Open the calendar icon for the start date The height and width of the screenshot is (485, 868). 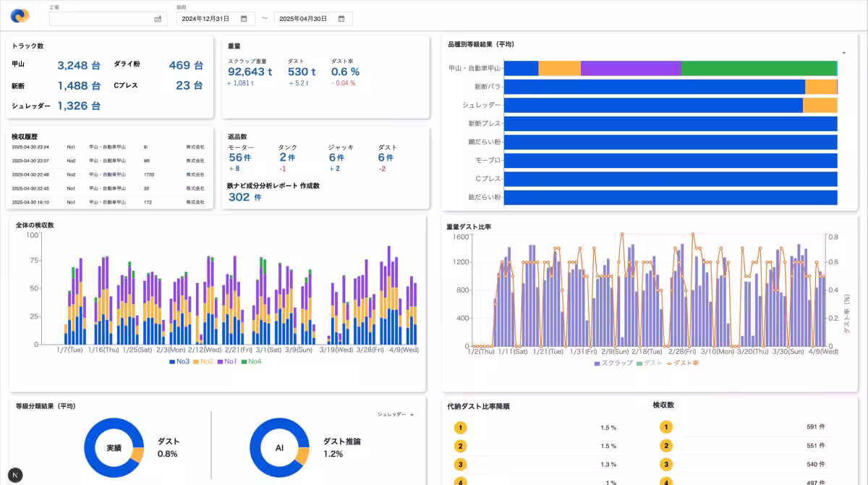(x=244, y=19)
